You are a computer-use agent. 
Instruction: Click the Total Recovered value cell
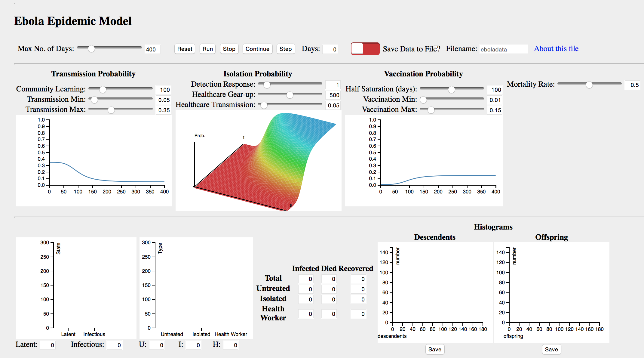(358, 279)
